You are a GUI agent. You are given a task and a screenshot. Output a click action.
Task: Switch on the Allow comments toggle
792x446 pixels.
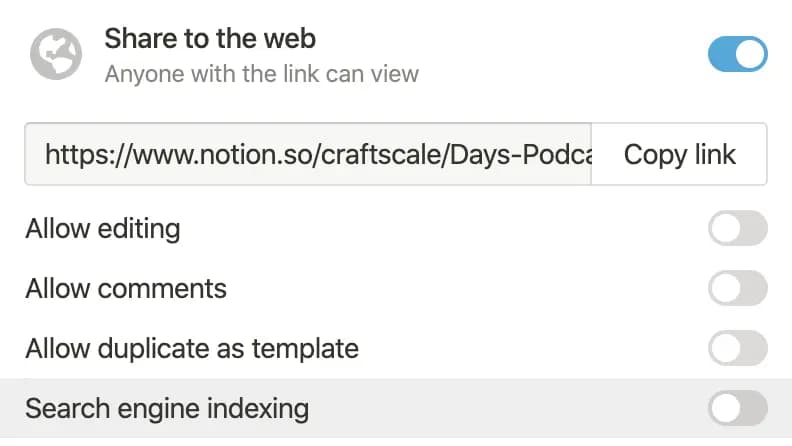(x=737, y=288)
